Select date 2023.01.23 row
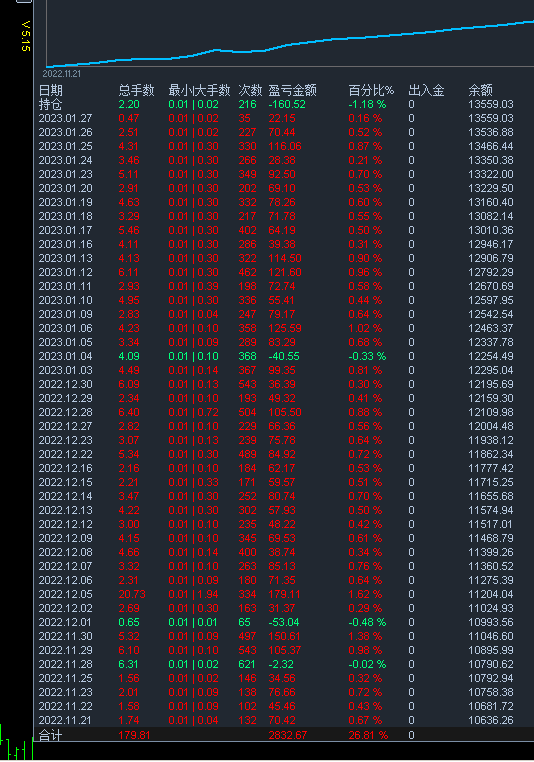This screenshot has height=762, width=534. coord(66,174)
